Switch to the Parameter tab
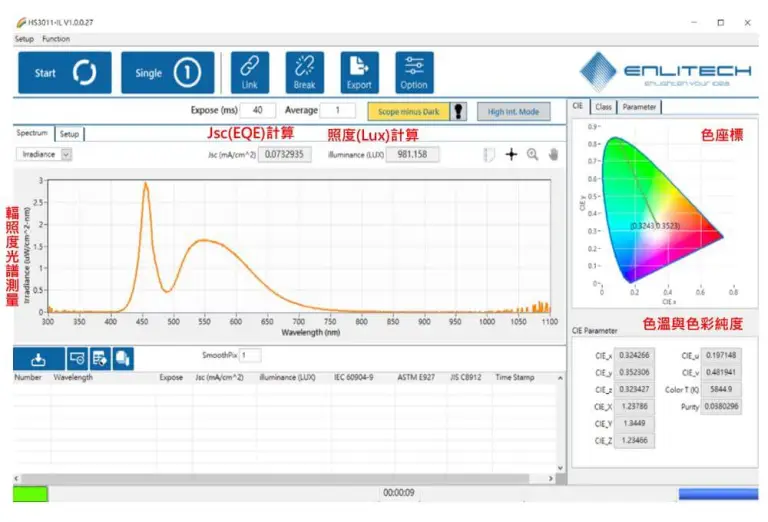The height and width of the screenshot is (522, 768). (x=639, y=107)
